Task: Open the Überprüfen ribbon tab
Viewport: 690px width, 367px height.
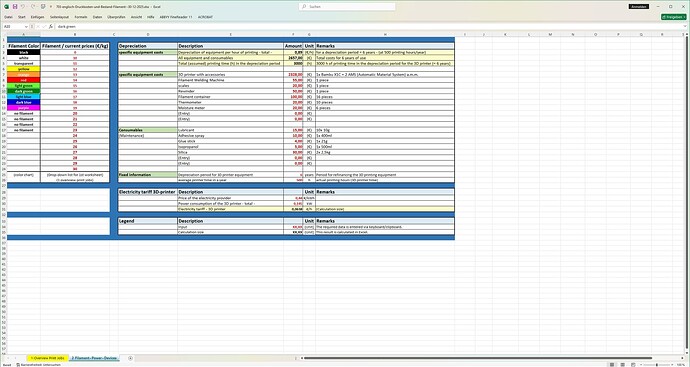Action: tap(116, 17)
